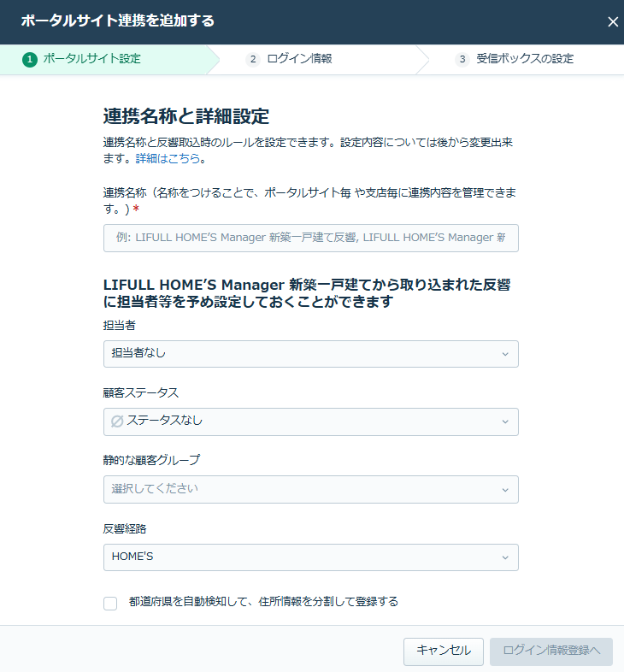Image resolution: width=624 pixels, height=672 pixels.
Task: Open the 詳細はこちら link
Action: 168,158
